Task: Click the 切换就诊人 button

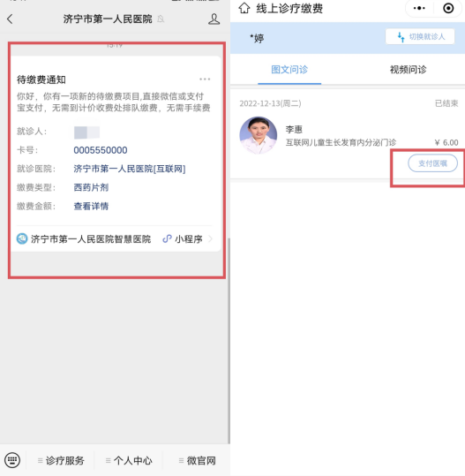Action: pos(420,37)
